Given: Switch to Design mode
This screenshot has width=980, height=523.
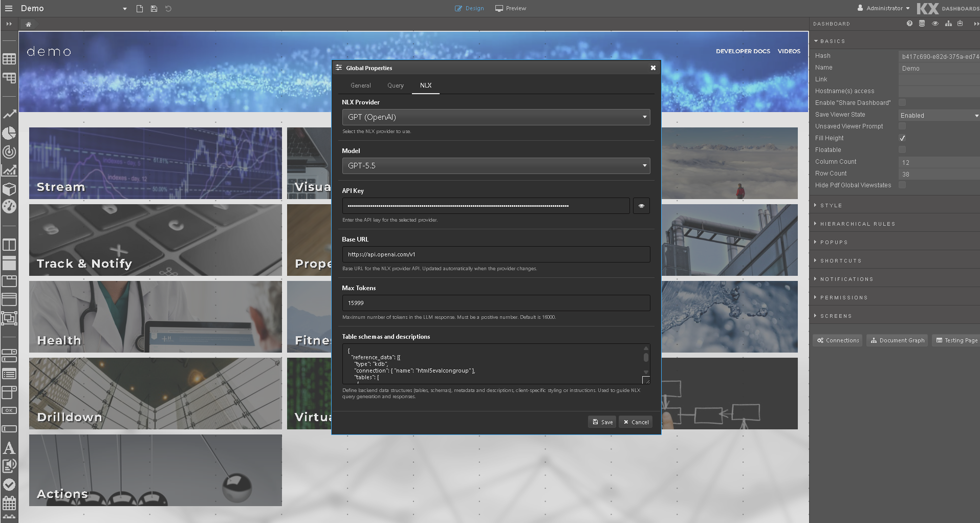Looking at the screenshot, I should coord(469,8).
